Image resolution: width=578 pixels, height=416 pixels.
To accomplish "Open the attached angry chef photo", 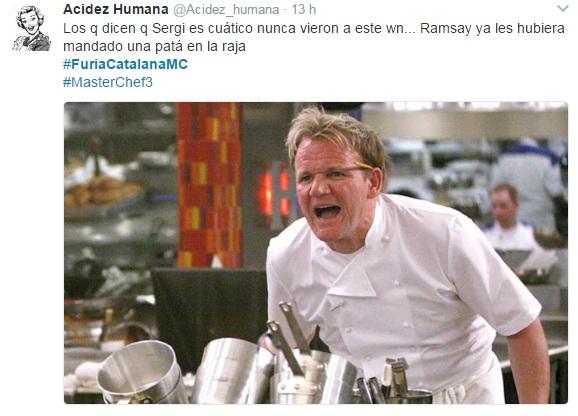I will click(x=316, y=253).
